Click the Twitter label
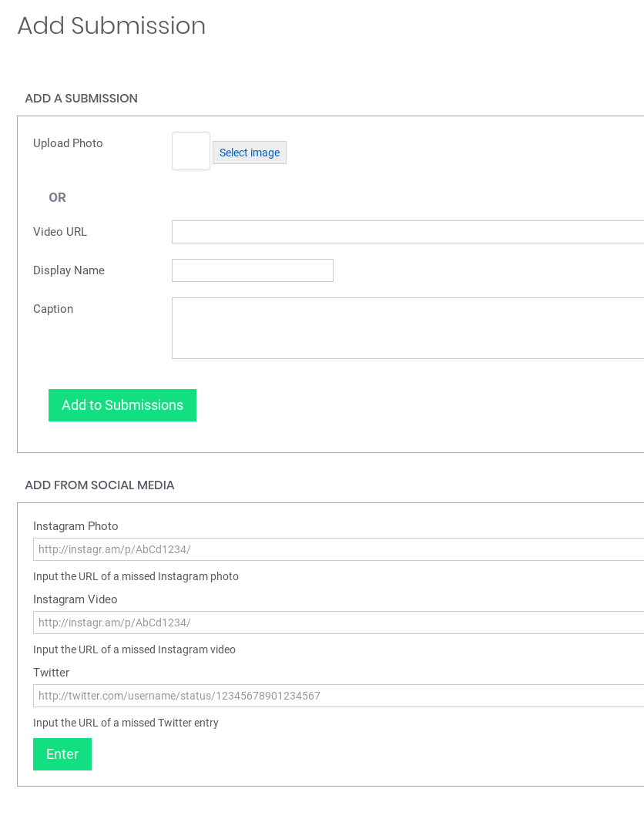Viewport: 644px width, 829px height. [x=51, y=673]
